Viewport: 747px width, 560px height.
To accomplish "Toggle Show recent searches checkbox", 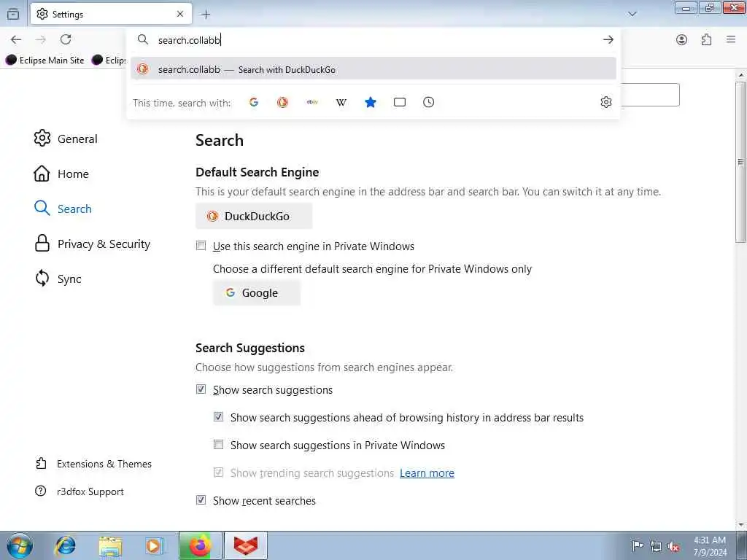I will pyautogui.click(x=201, y=500).
